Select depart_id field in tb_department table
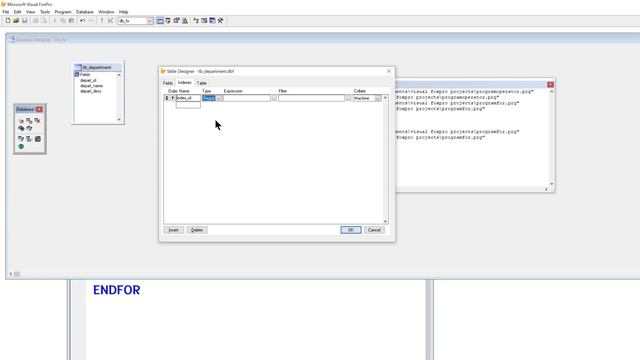Screen dimensions: 640x360 click(x=88, y=80)
